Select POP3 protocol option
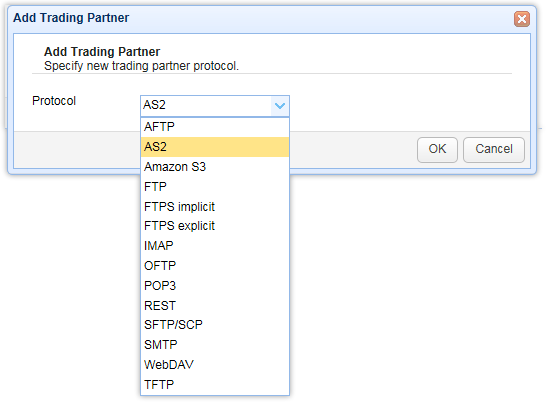Screen dimensions: 547x415 [x=215, y=286]
